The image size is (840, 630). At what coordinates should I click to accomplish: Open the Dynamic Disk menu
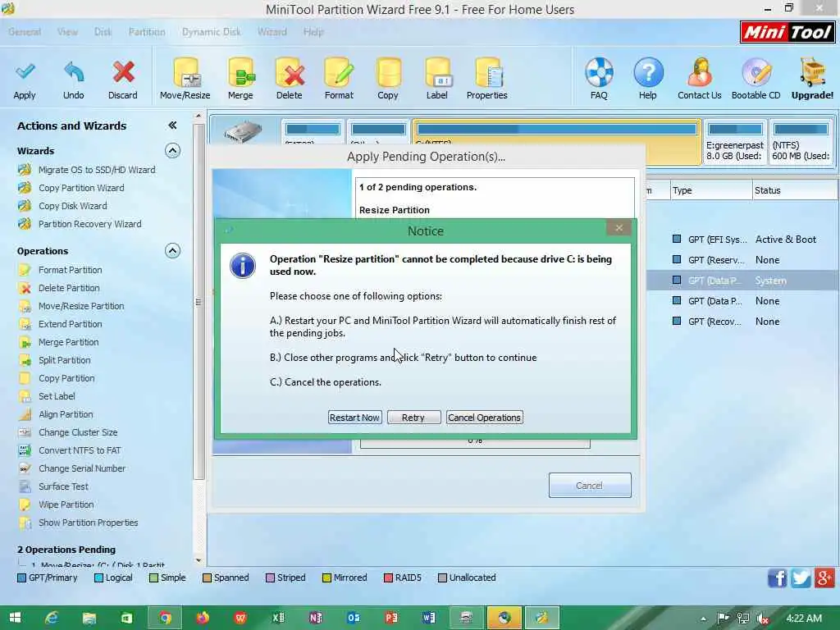pos(212,32)
